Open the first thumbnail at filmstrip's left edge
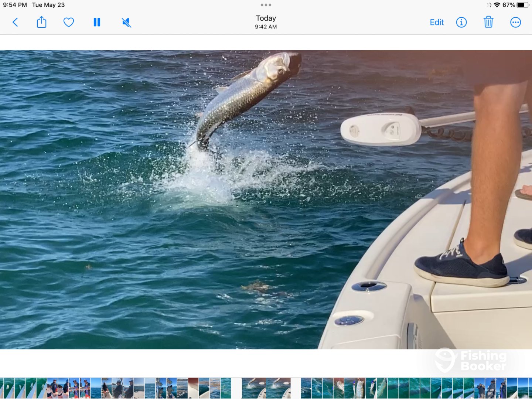Image resolution: width=532 pixels, height=399 pixels. [4, 388]
